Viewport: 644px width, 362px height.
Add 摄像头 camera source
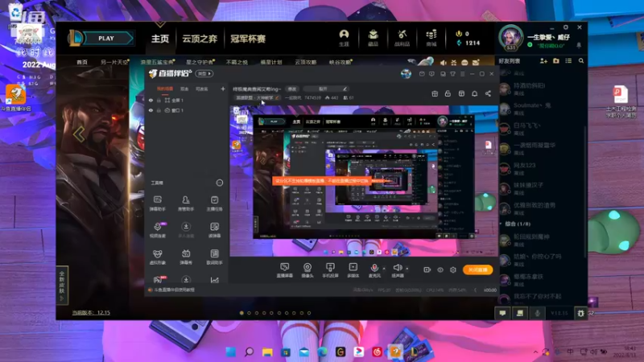coord(308,270)
